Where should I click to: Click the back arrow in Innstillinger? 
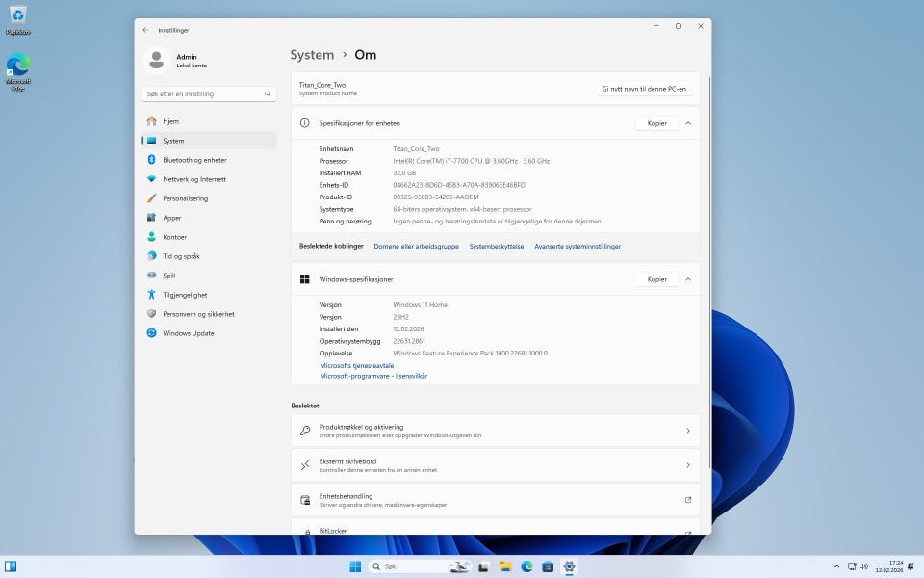[145, 30]
